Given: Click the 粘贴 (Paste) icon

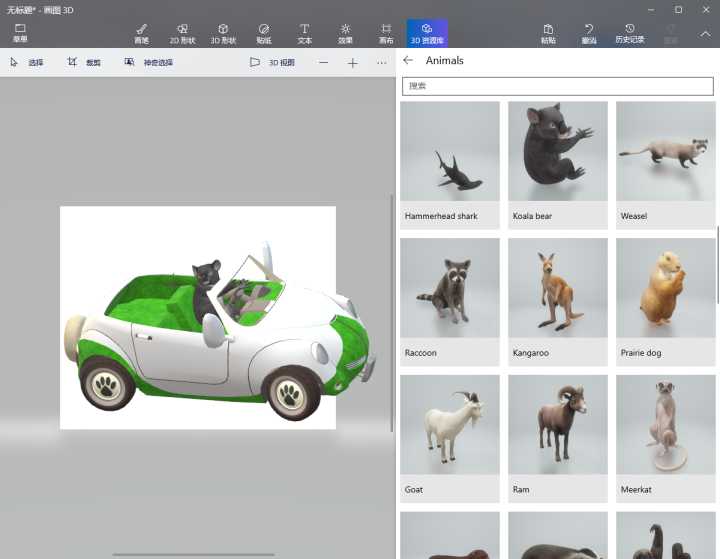Looking at the screenshot, I should pos(548,33).
